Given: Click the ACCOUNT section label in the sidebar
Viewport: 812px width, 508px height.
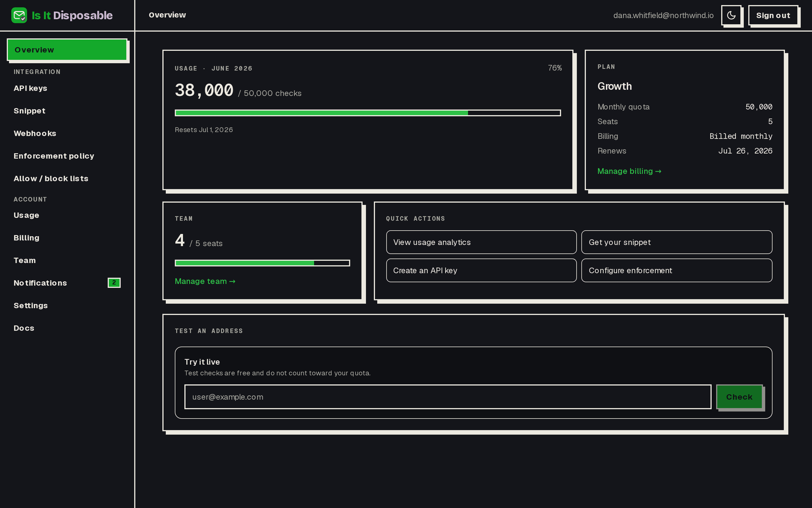Looking at the screenshot, I should coord(30,199).
